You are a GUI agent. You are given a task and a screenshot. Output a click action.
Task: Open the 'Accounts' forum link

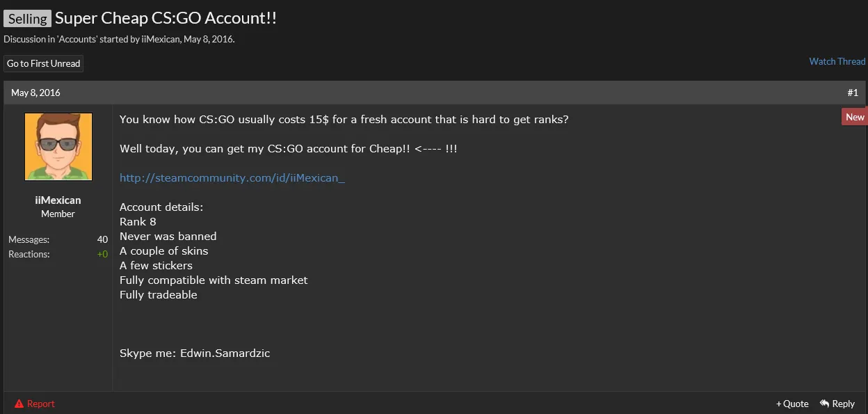(77, 39)
